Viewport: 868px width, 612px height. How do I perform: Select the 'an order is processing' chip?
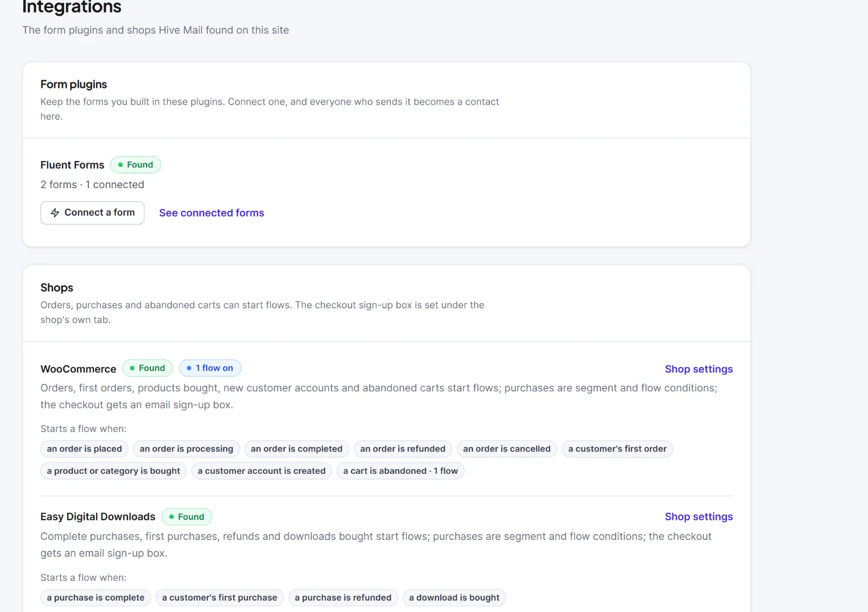[187, 449]
